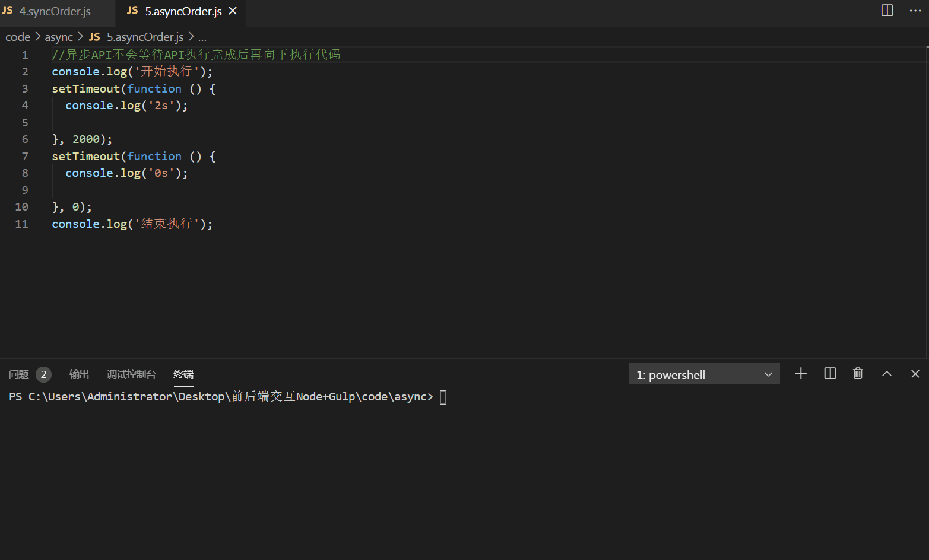Click the '0s' string on line 8
The image size is (929, 560).
[x=161, y=173]
